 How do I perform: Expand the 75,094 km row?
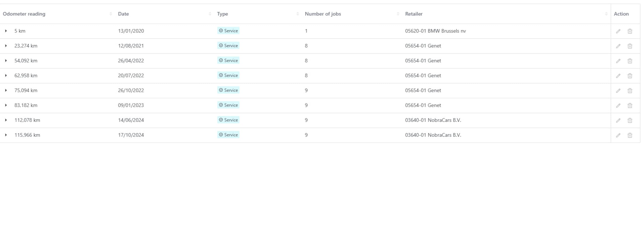pos(6,90)
